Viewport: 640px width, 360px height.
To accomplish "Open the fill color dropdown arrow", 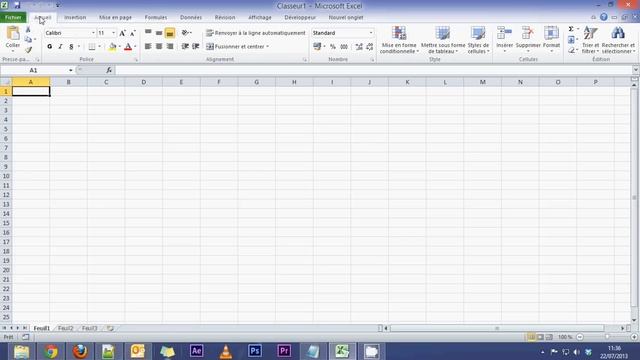I will tap(119, 47).
